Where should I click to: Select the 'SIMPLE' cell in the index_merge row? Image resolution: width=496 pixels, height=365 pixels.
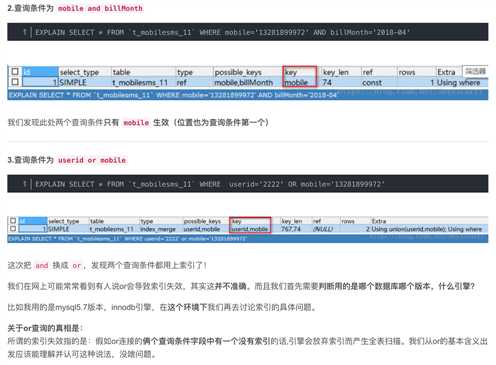(x=59, y=229)
